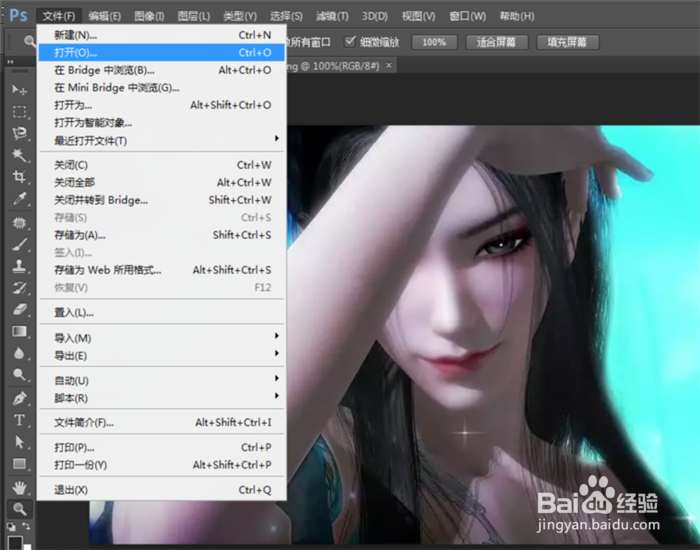Open the 文件(F) menu
Image resolution: width=700 pixels, height=550 pixels.
point(59,17)
